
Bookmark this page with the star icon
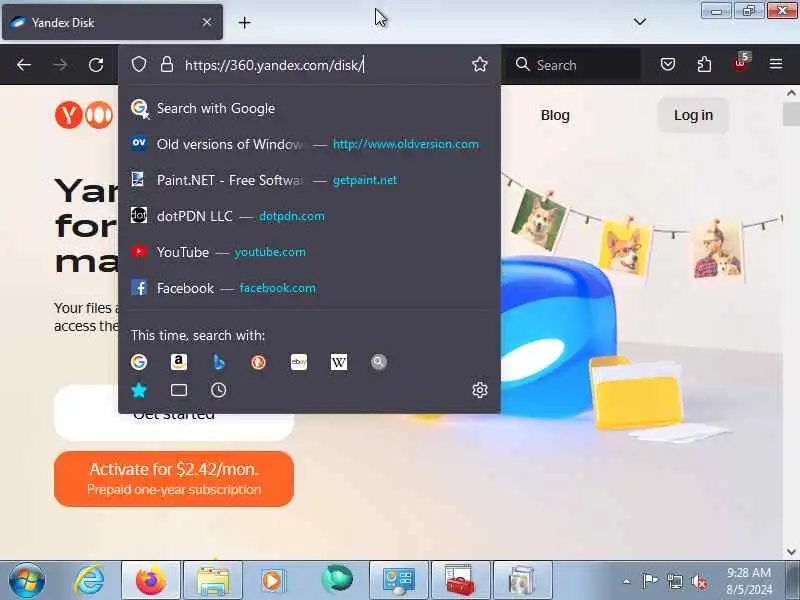click(480, 64)
